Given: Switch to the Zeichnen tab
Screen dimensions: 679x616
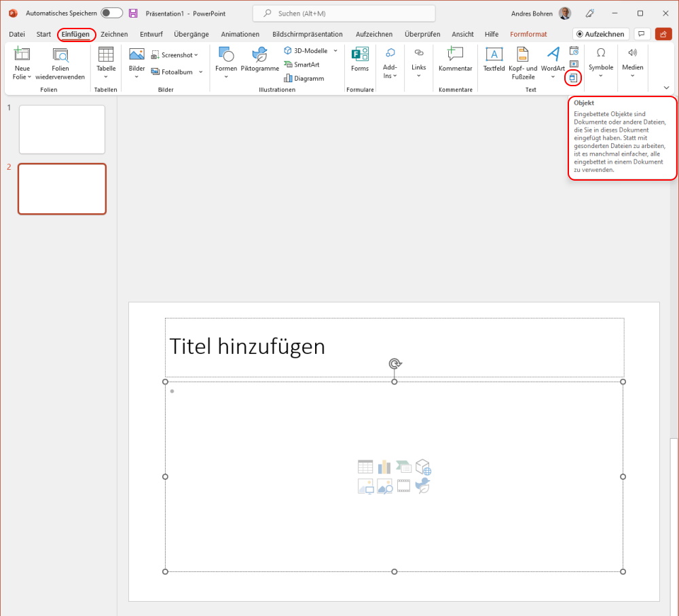Looking at the screenshot, I should click(x=114, y=34).
